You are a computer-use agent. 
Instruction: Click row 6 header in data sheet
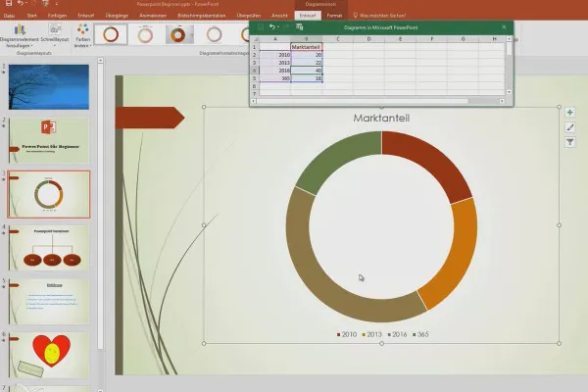click(255, 86)
